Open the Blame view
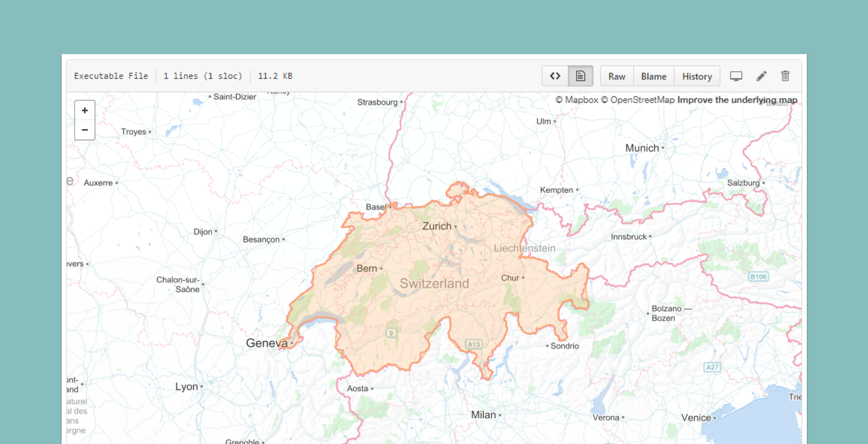 coord(653,76)
